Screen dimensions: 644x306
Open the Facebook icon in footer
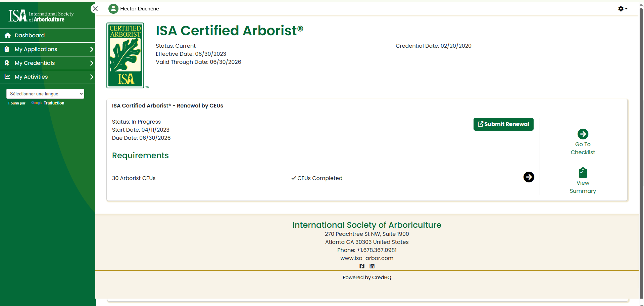click(x=362, y=266)
